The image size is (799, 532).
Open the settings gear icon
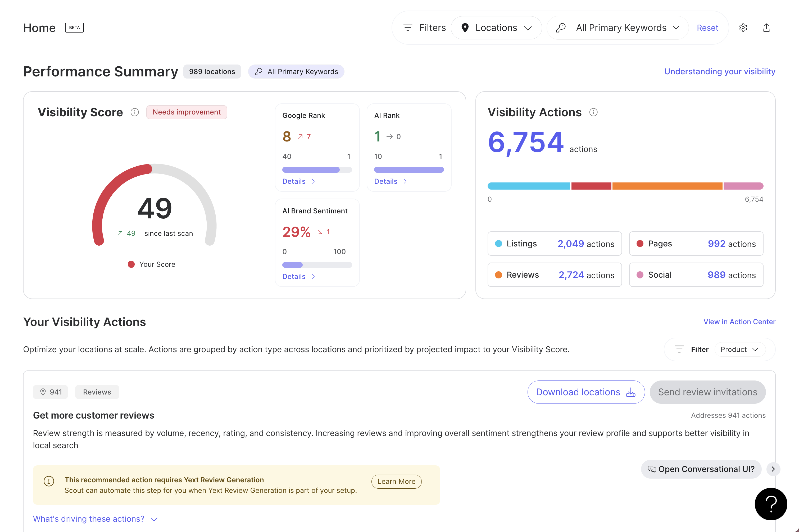[743, 28]
